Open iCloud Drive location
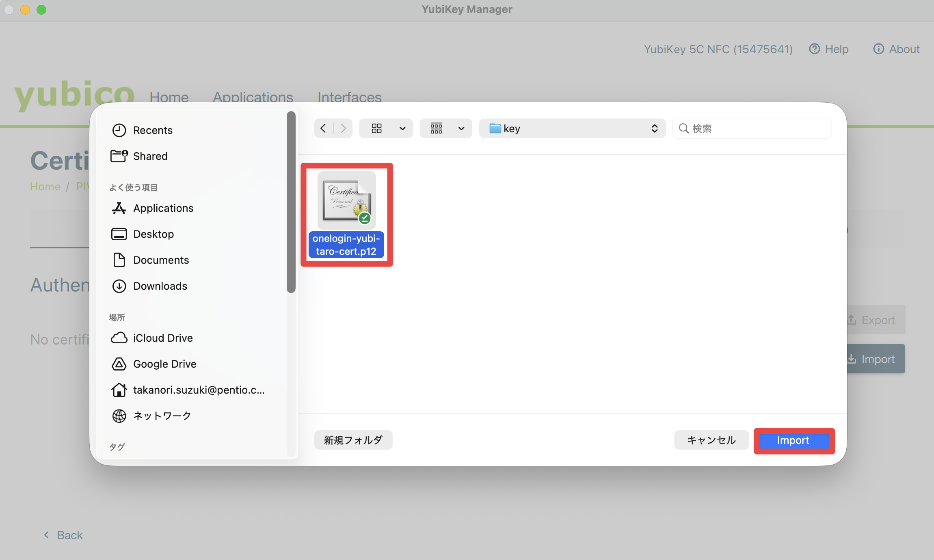The width and height of the screenshot is (934, 560). [x=163, y=338]
